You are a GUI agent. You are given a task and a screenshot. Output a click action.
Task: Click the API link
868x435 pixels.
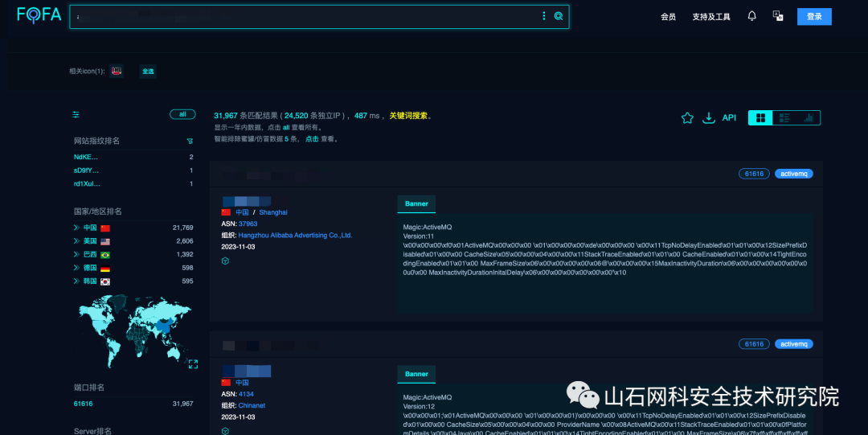pyautogui.click(x=729, y=117)
